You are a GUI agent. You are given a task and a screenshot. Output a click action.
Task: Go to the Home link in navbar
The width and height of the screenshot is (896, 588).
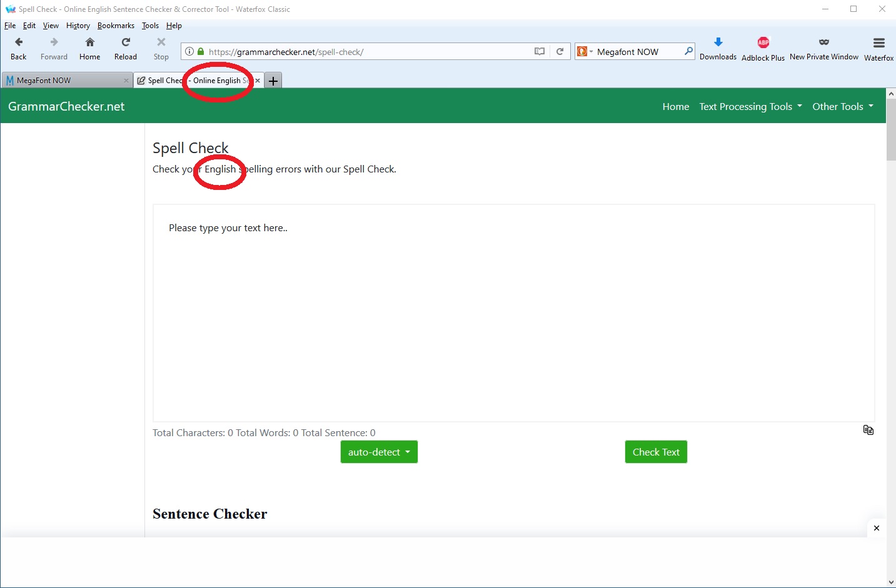pyautogui.click(x=675, y=107)
